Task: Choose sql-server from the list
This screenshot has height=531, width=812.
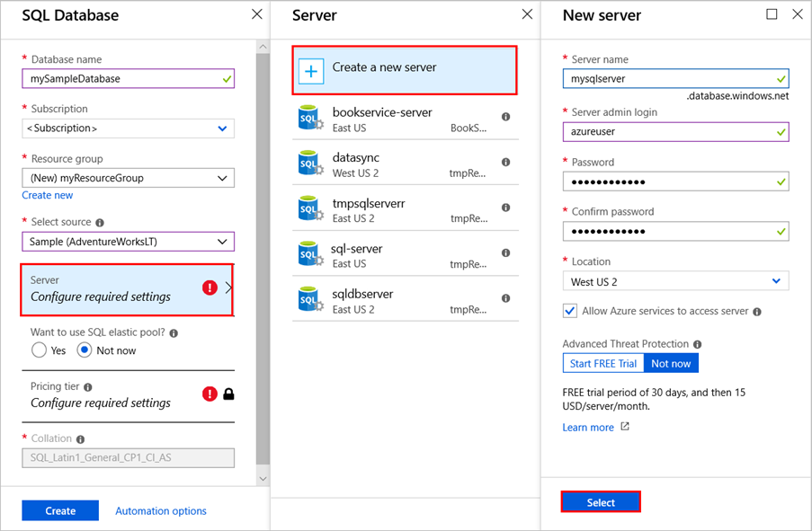Action: point(406,255)
